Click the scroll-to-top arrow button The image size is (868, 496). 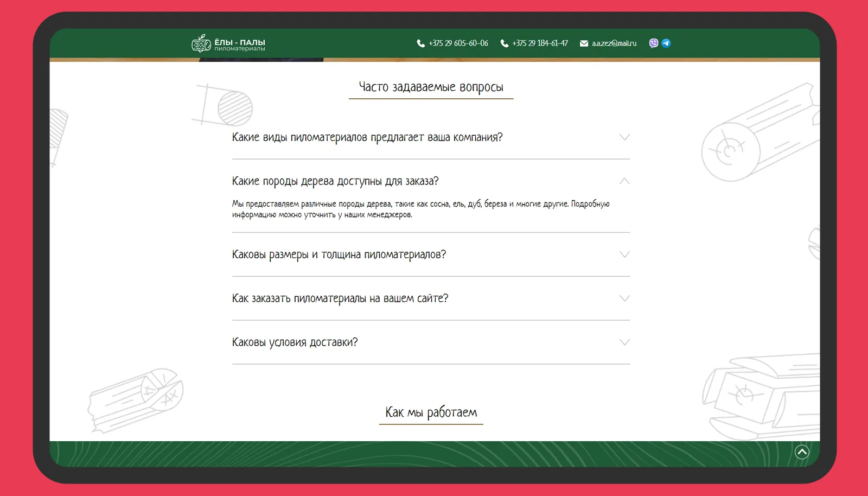tap(802, 452)
